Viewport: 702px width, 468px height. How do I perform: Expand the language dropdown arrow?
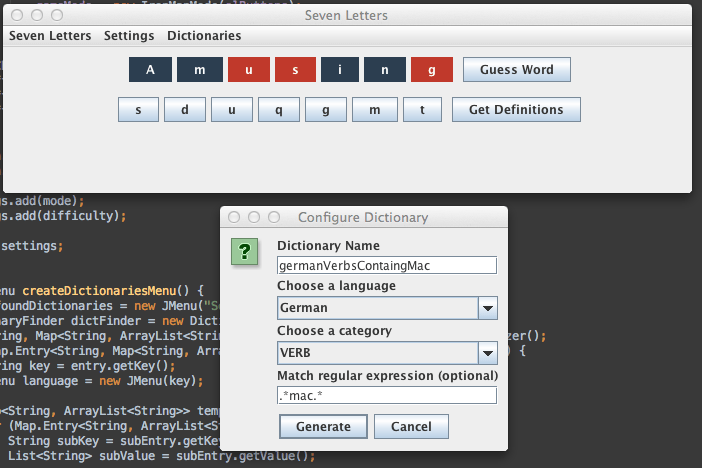click(487, 308)
